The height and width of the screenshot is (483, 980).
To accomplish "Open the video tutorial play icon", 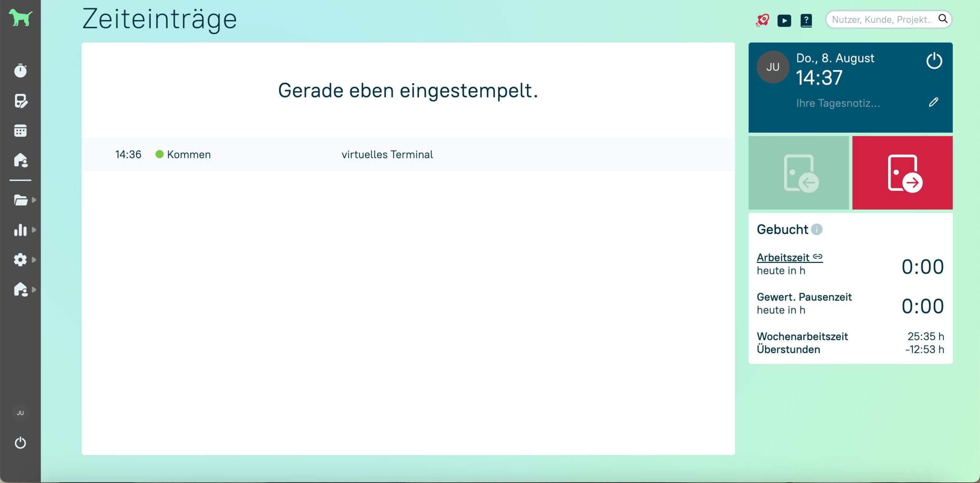I will [784, 20].
